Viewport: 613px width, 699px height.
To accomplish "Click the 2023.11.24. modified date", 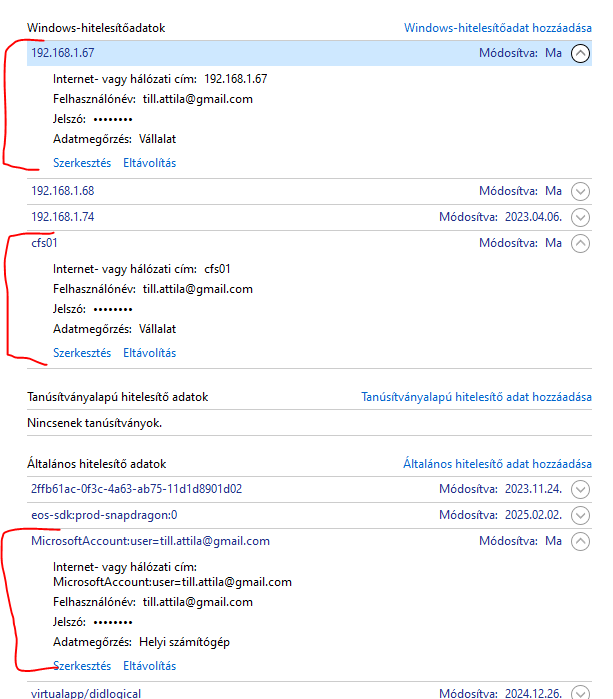I will (533, 489).
